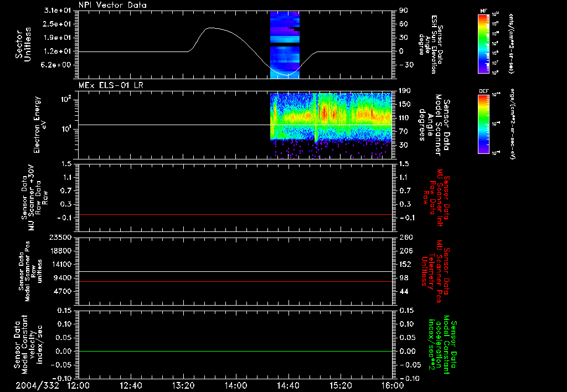
Task: Click the DEF label above the color bar
Action: coord(484,91)
